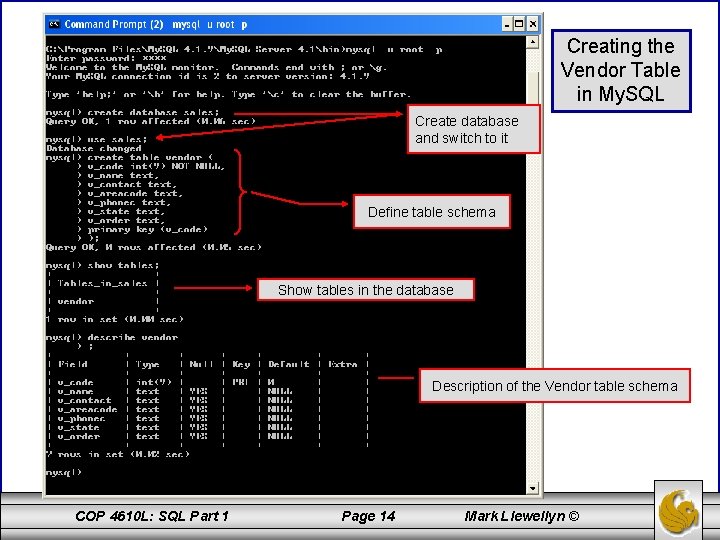Click the 'v_areacode' field row in describe output

208,409
